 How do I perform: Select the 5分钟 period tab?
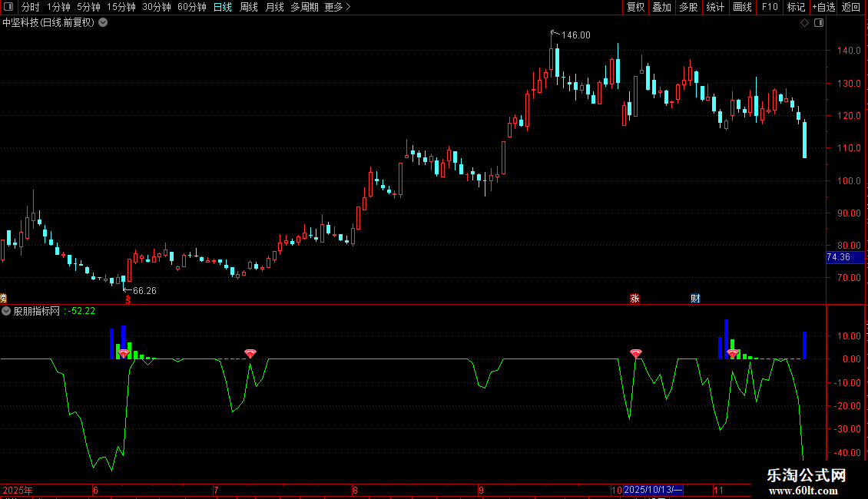(x=88, y=7)
